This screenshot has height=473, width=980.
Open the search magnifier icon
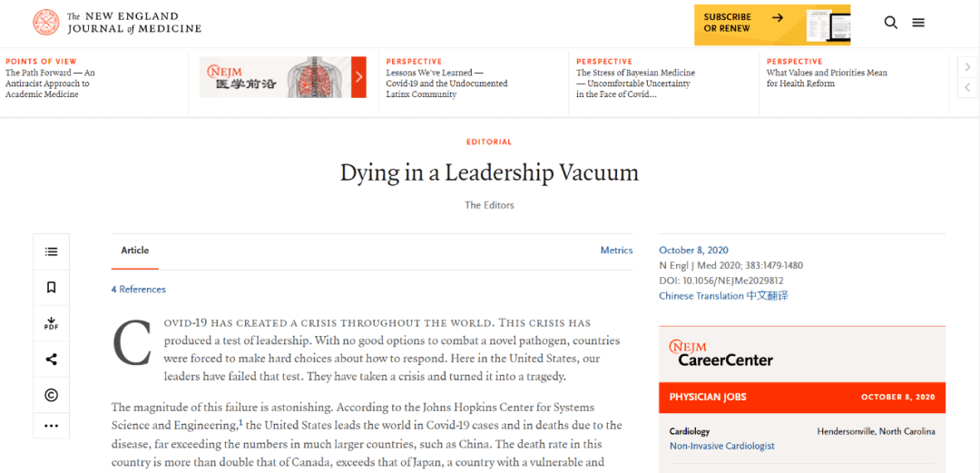[x=891, y=23]
